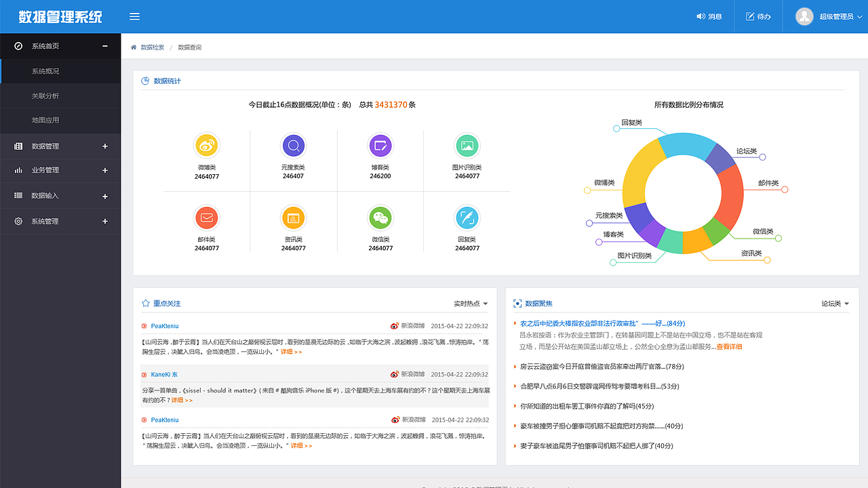The height and width of the screenshot is (488, 868).
Task: Click the 数据输入 list icon
Action: pos(18,195)
